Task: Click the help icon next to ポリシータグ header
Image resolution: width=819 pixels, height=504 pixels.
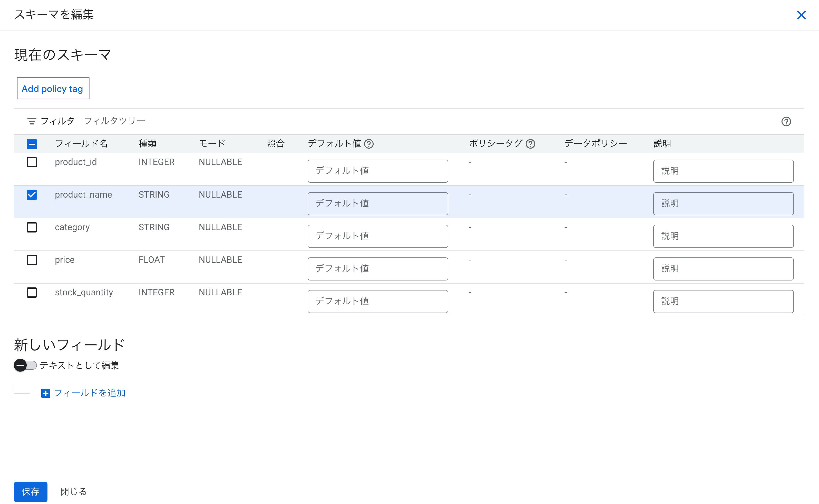Action: coord(530,144)
